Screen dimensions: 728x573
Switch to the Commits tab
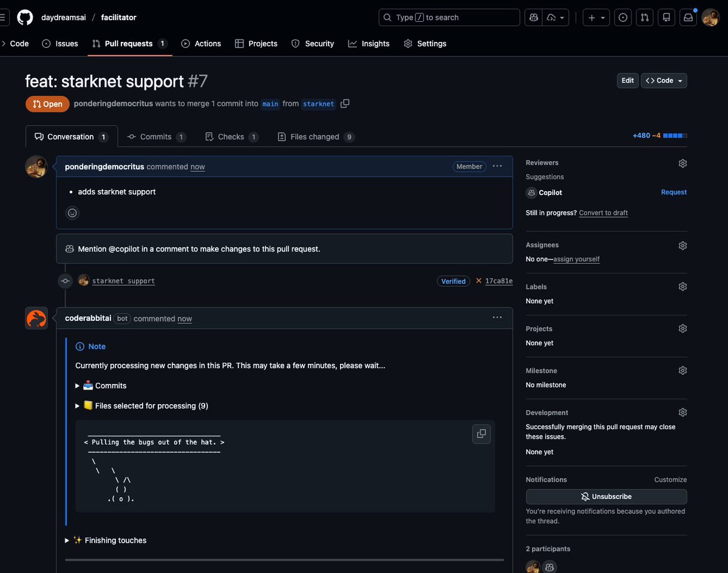pos(157,137)
